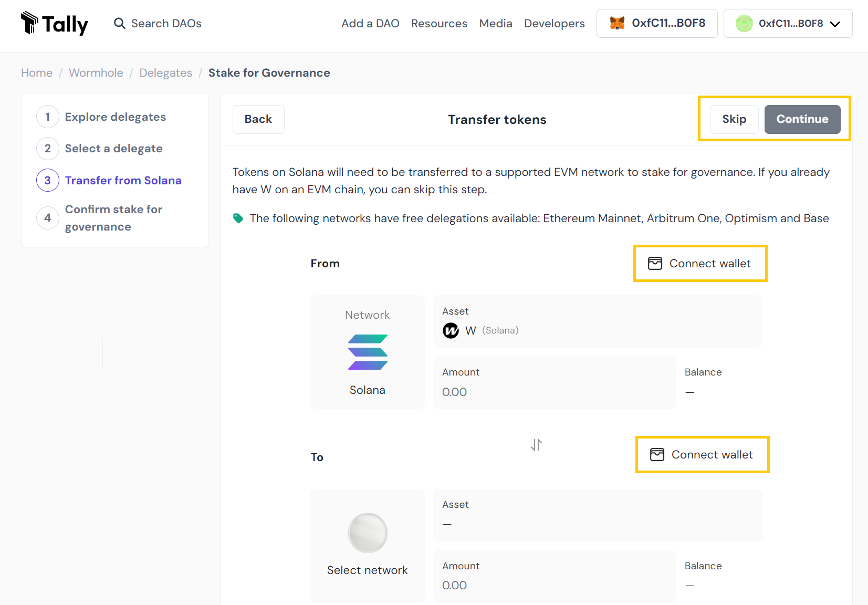The height and width of the screenshot is (605, 868).
Task: Click the Solana network logo
Action: pos(368,352)
